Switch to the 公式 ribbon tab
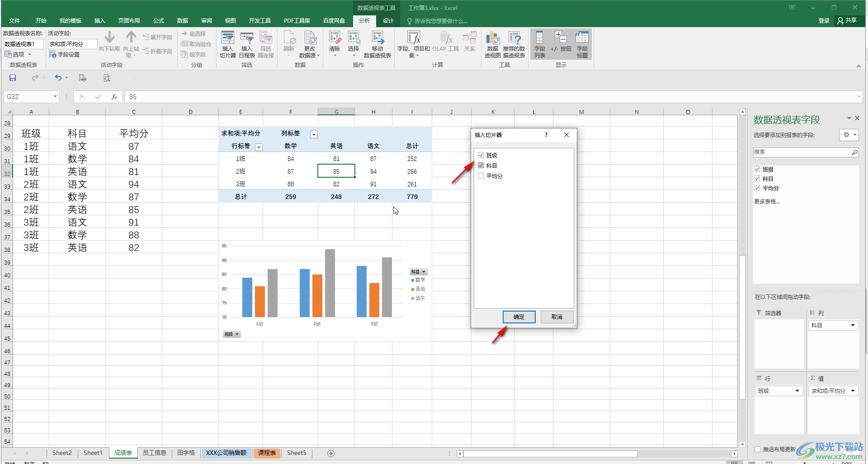The image size is (868, 464). pyautogui.click(x=159, y=20)
